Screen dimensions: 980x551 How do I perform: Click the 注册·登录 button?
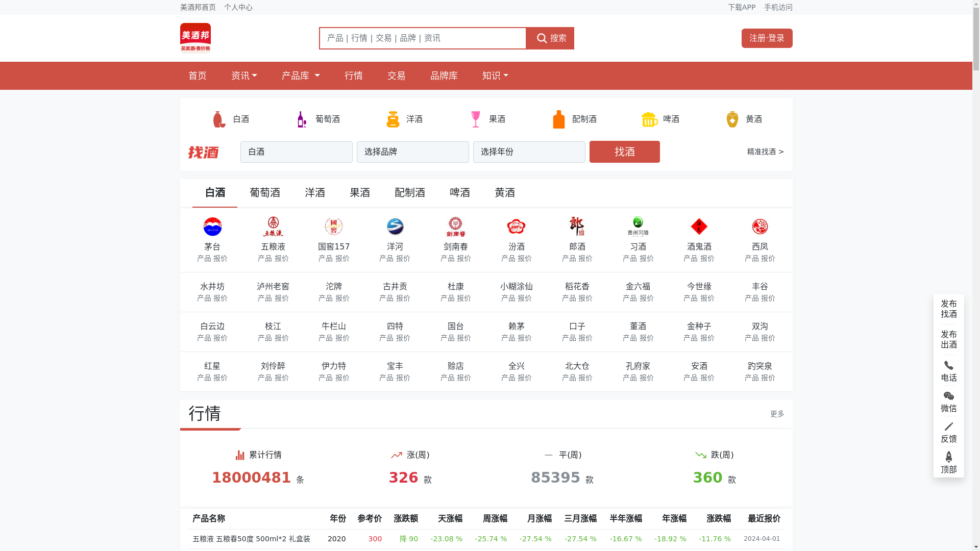tap(767, 38)
